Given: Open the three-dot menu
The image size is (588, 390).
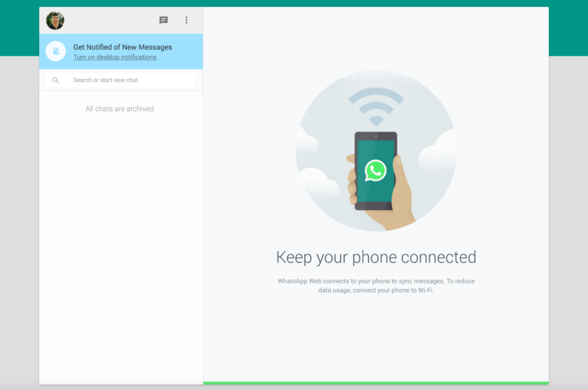Looking at the screenshot, I should (x=186, y=20).
